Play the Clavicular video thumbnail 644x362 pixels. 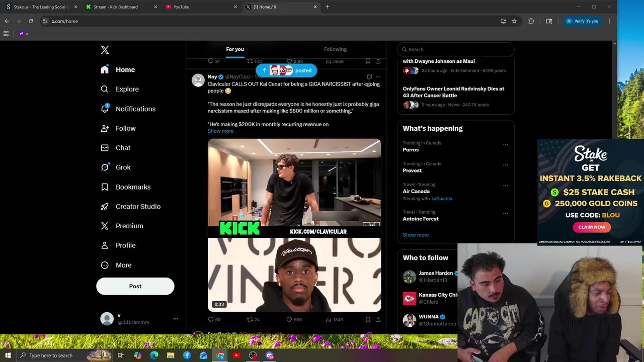(x=294, y=225)
